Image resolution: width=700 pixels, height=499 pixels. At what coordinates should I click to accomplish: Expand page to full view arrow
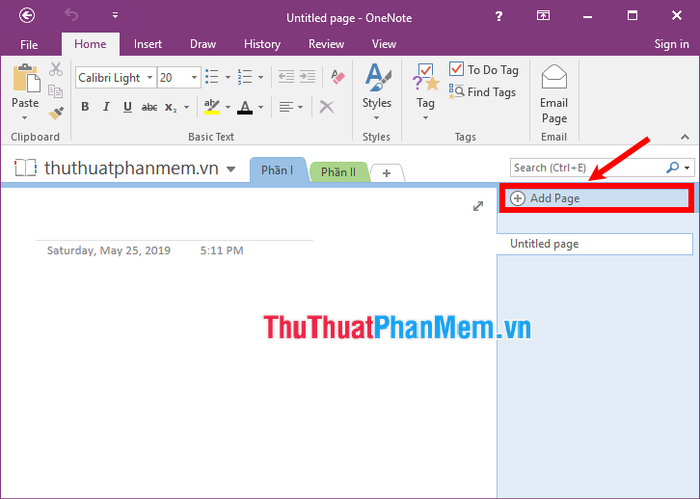point(478,206)
